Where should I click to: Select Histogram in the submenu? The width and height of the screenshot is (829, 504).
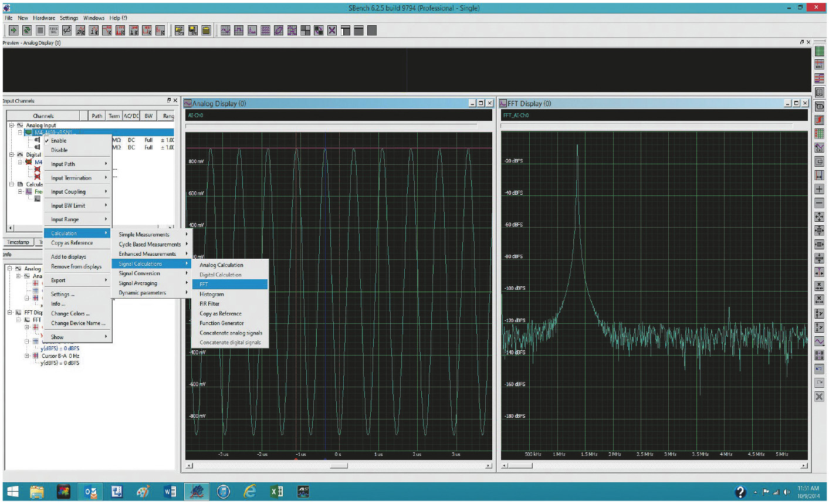point(230,294)
